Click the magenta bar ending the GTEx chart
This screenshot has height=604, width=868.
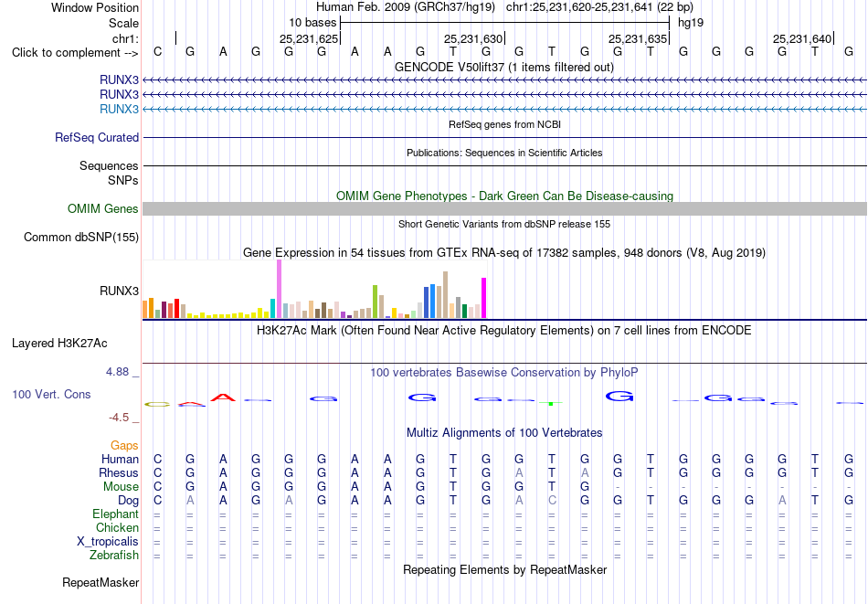(484, 298)
